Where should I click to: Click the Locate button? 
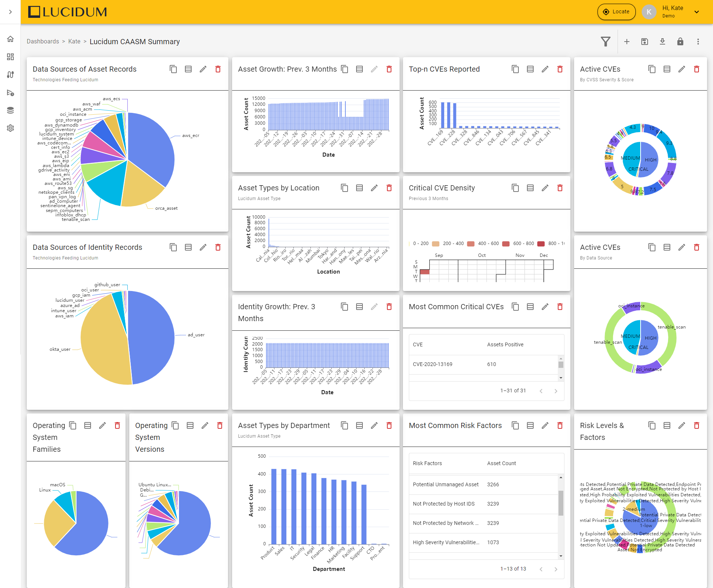616,12
